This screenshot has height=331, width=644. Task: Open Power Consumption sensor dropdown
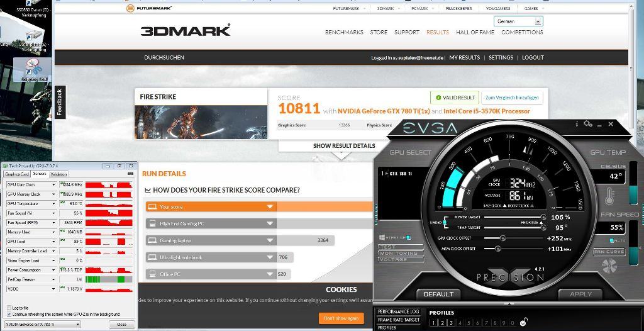[53, 270]
